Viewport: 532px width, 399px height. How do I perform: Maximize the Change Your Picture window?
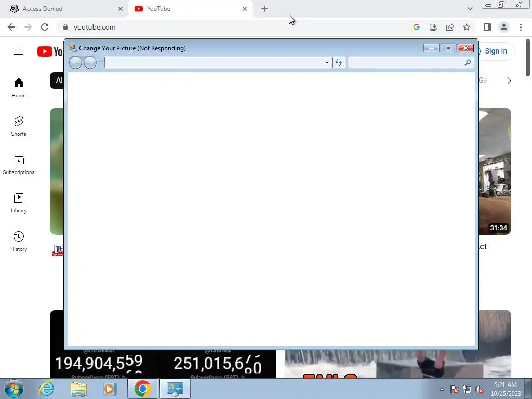pyautogui.click(x=448, y=48)
